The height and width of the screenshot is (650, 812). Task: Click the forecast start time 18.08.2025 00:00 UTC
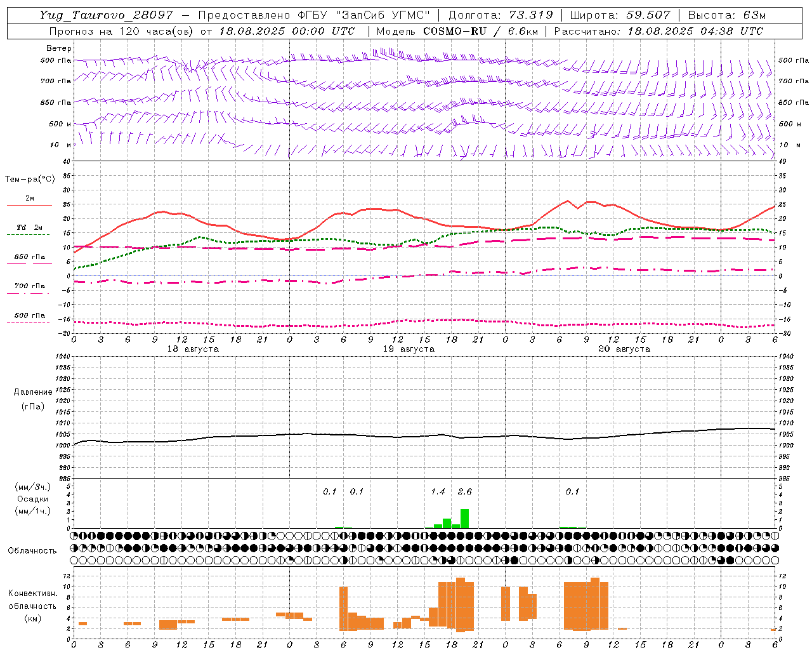point(287,31)
